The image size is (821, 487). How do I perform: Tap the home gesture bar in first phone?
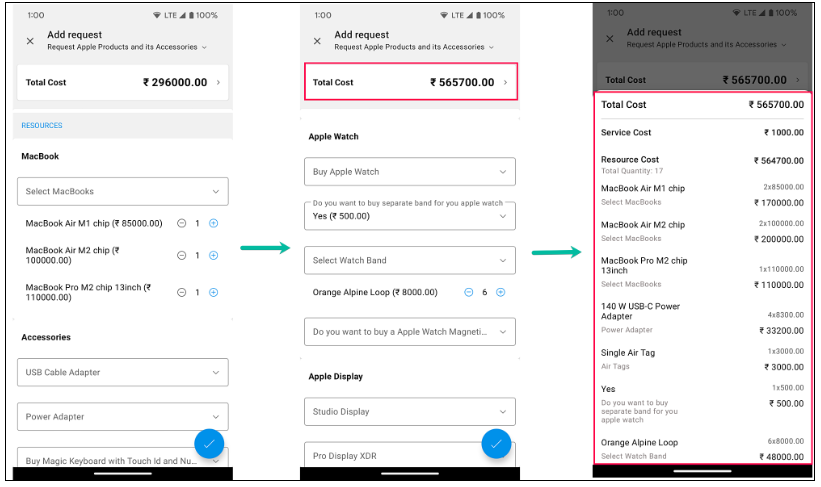tap(123, 473)
